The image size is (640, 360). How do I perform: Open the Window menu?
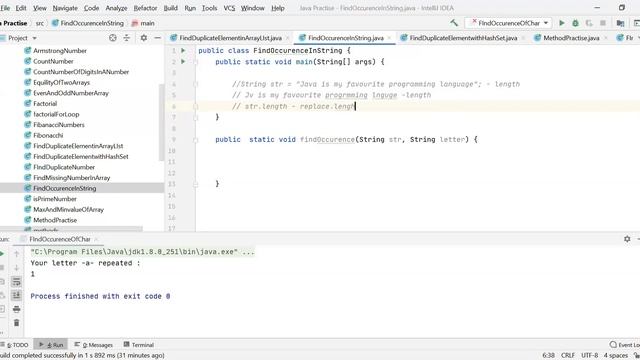253,8
